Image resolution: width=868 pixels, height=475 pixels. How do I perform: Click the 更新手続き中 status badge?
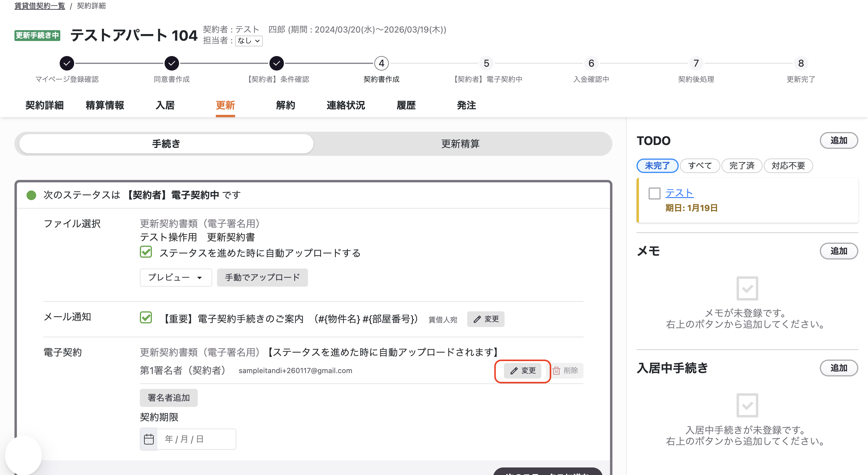(37, 35)
